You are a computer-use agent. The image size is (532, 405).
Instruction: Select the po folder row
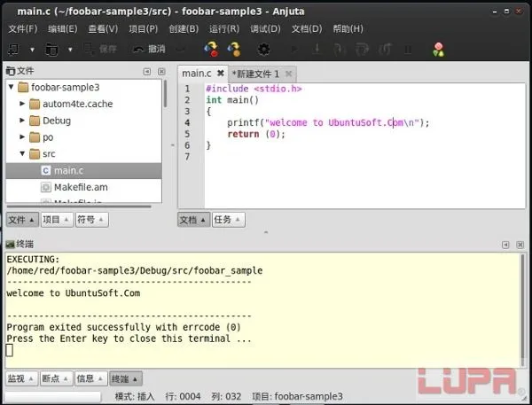click(x=84, y=137)
